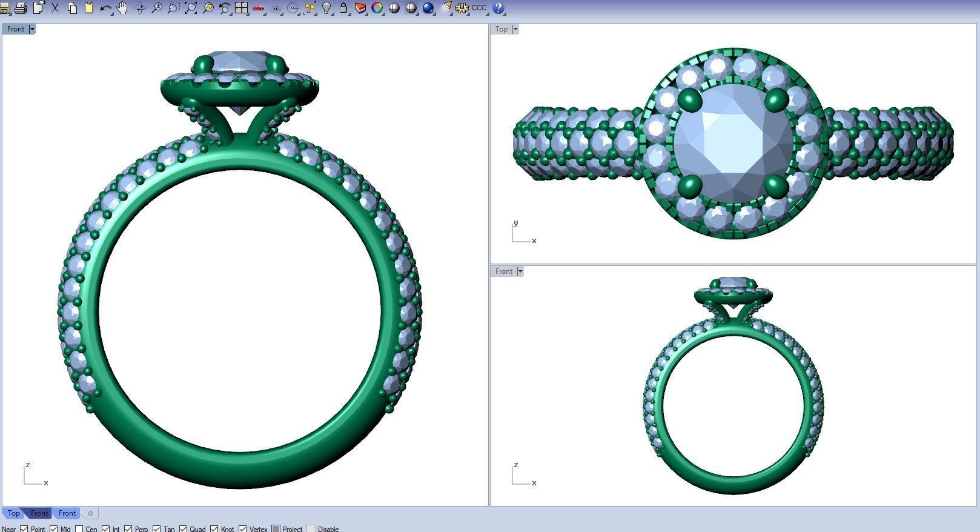Click the construction plane grid icon
Image resolution: width=980 pixels, height=532 pixels.
coord(276,8)
